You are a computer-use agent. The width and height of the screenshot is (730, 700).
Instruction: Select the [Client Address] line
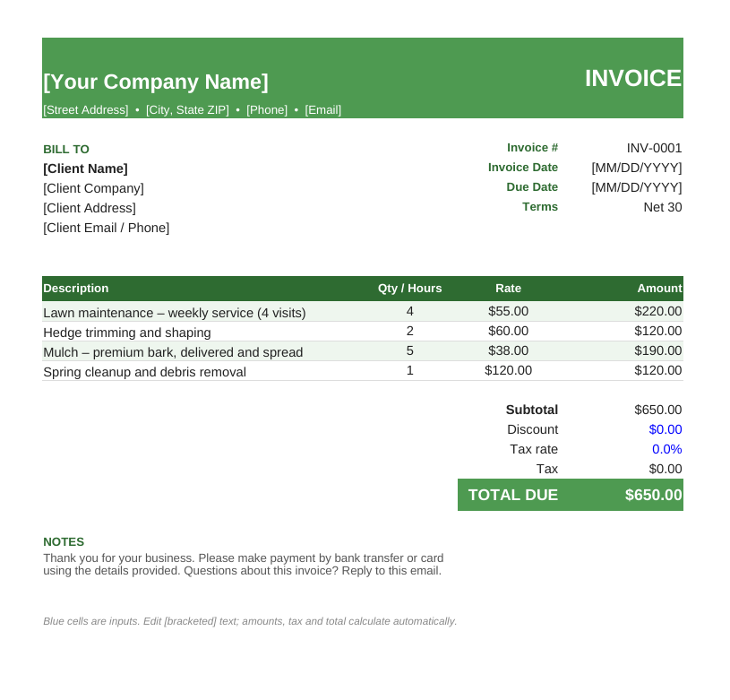(90, 208)
